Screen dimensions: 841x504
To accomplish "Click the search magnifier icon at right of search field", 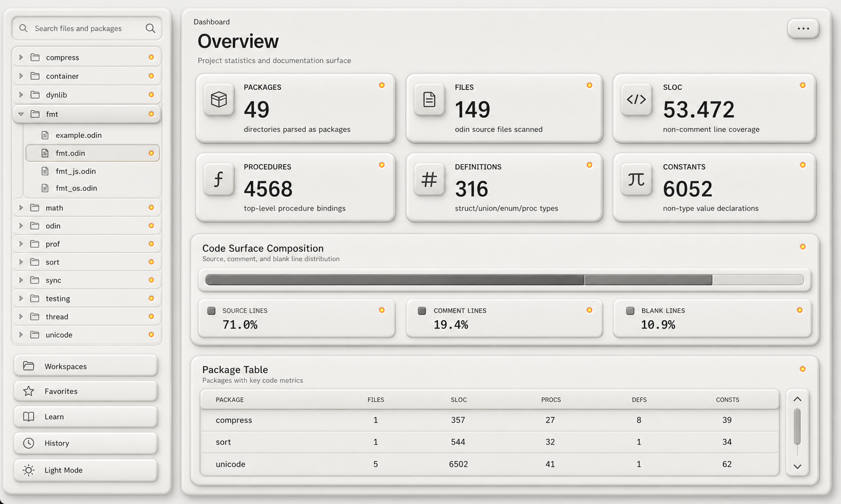I will [x=151, y=28].
